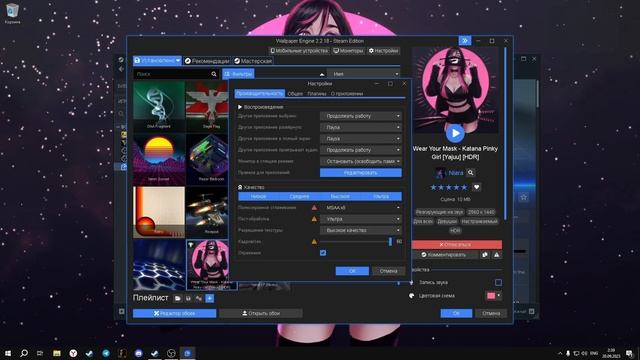Image resolution: width=640 pixels, height=360 pixels.
Task: Open texture resolution dropdown set to Высокое качество
Action: (x=361, y=230)
